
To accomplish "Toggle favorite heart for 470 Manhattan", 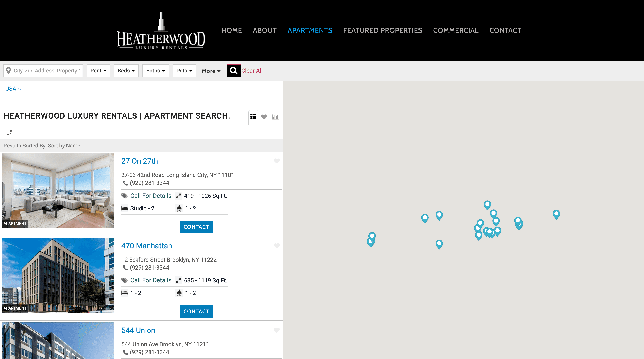I will (x=277, y=246).
